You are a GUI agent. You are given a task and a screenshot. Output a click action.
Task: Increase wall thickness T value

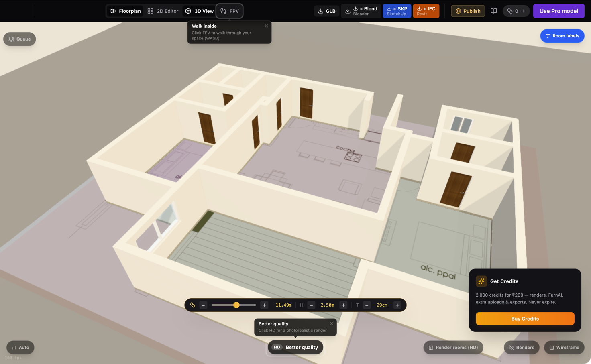(x=397, y=305)
